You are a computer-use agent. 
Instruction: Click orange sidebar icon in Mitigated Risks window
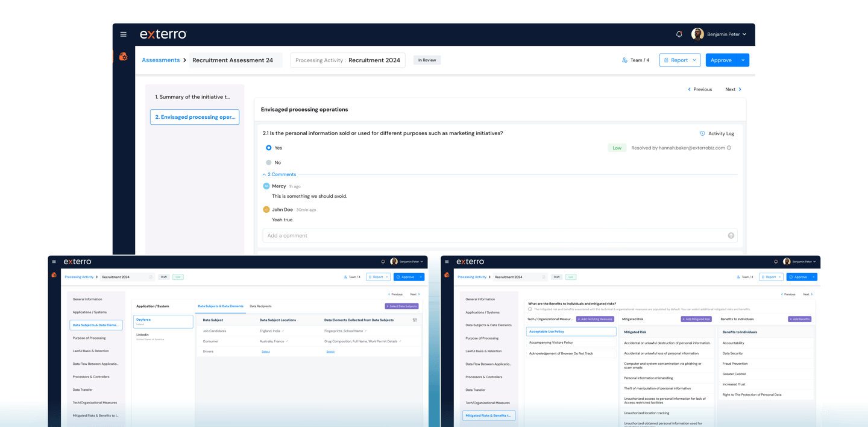click(447, 275)
